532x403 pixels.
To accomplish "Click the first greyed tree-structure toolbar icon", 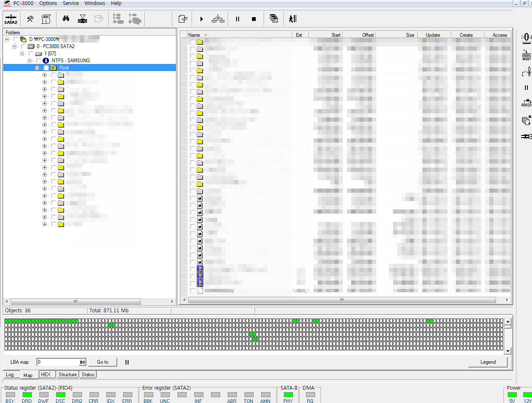I will click(118, 19).
